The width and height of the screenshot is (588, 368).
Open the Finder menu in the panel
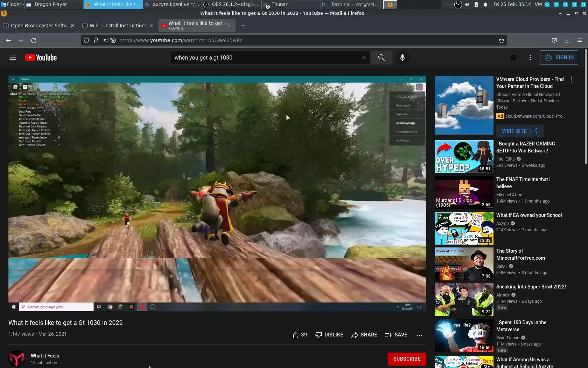click(x=12, y=4)
